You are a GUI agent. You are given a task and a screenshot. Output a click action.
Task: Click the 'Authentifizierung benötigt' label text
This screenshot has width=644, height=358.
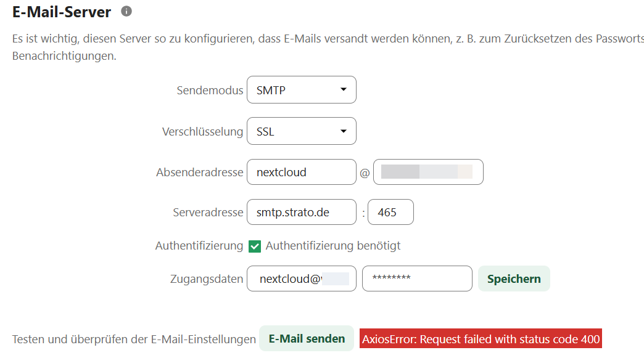point(333,246)
